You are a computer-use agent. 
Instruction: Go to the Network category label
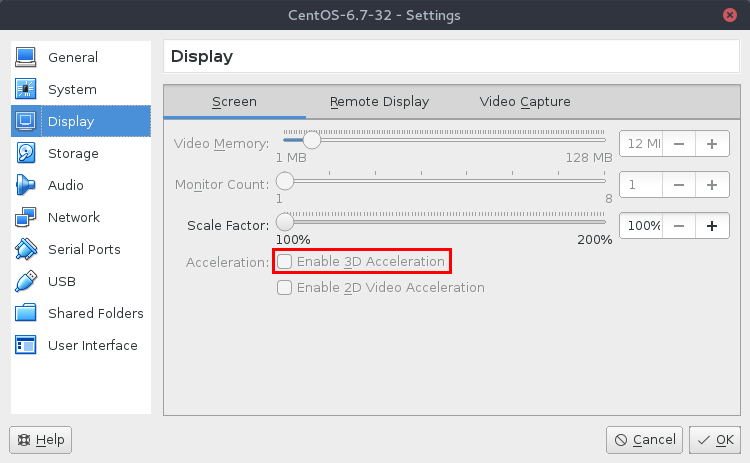point(74,218)
